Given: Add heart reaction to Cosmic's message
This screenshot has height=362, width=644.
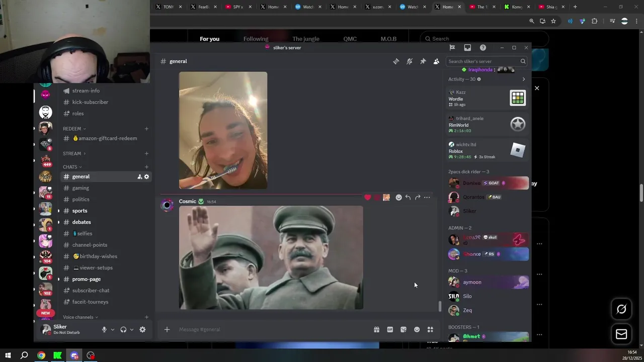Looking at the screenshot, I should tap(368, 198).
